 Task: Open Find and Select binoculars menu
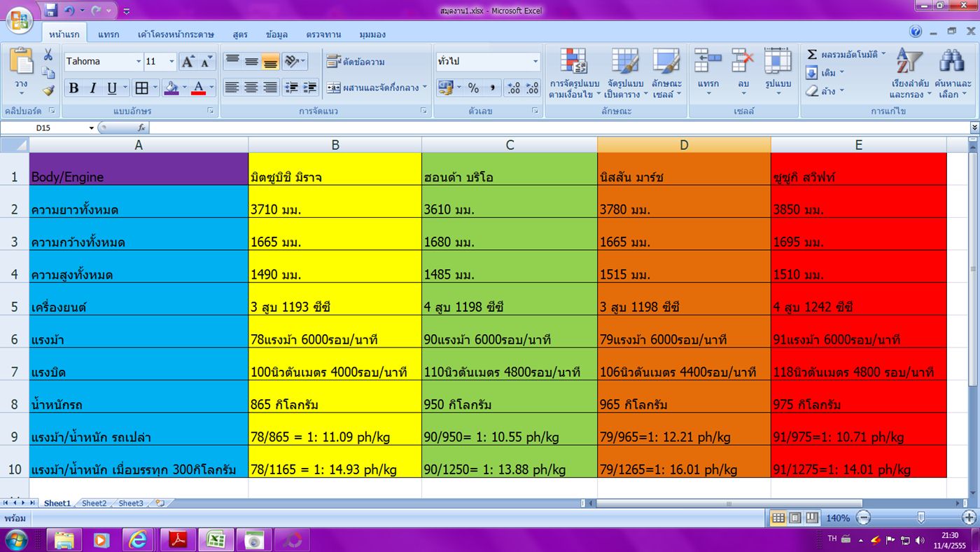951,74
